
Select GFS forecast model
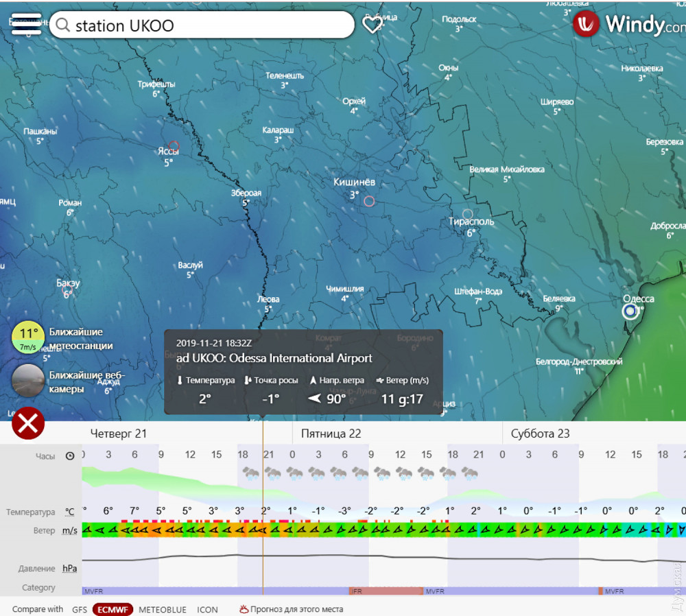tap(79, 609)
